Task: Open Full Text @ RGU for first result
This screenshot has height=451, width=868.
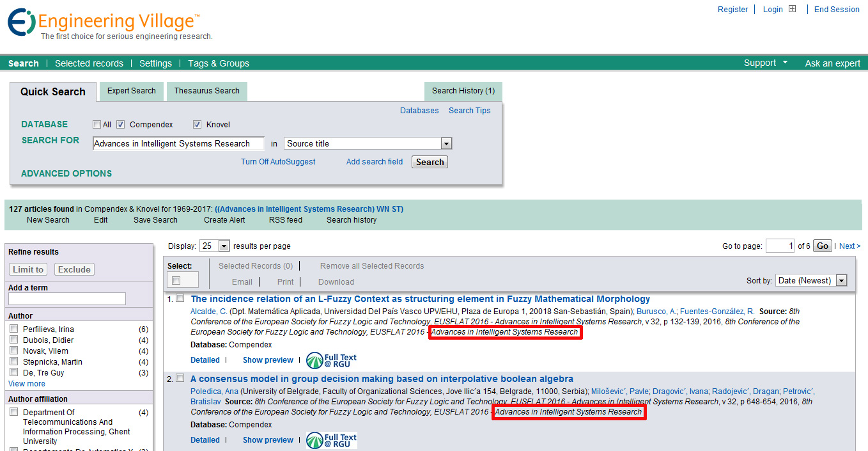Action: pos(331,361)
